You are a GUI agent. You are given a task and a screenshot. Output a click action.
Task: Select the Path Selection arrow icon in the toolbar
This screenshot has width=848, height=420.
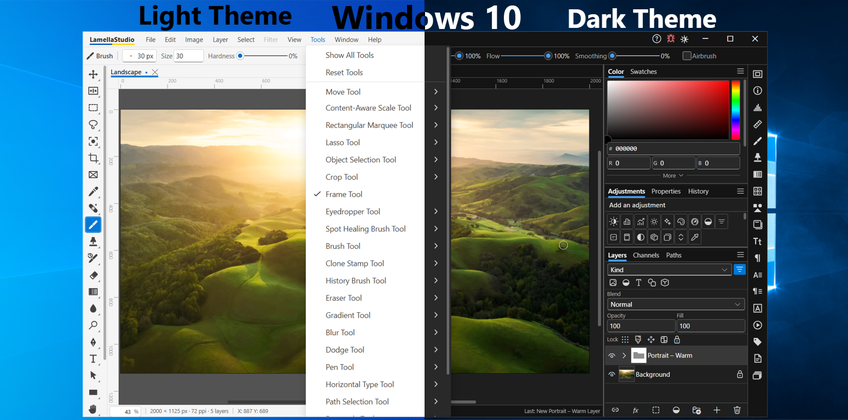(x=93, y=375)
